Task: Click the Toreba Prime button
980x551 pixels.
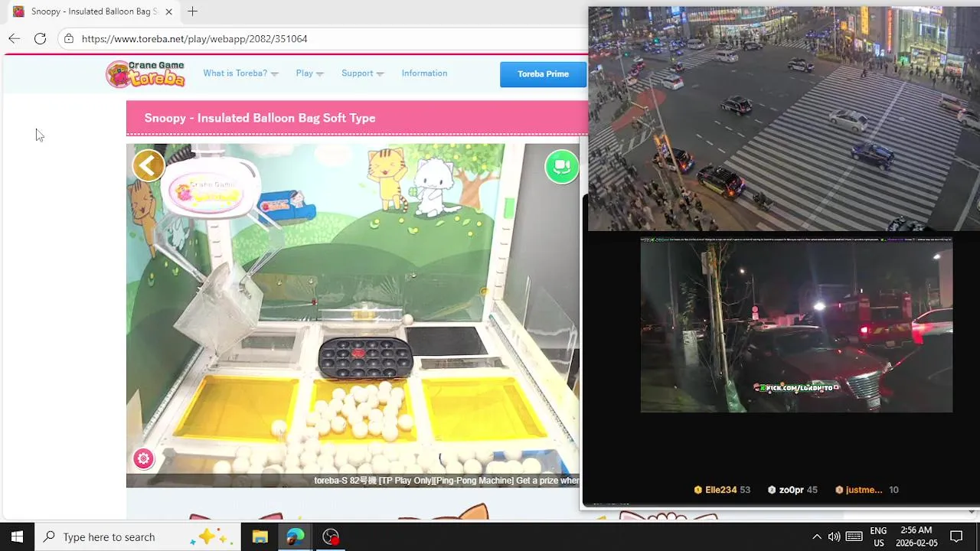Action: [543, 74]
